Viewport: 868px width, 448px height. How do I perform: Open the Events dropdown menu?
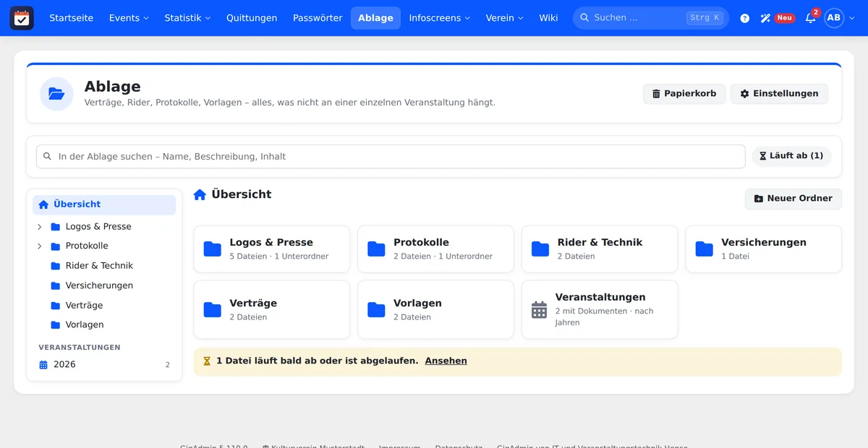[129, 18]
